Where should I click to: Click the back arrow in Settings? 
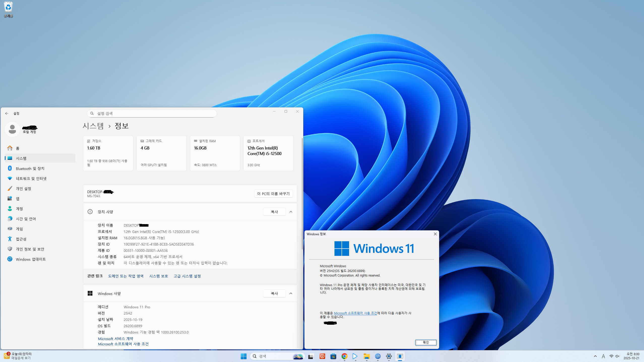tap(7, 113)
